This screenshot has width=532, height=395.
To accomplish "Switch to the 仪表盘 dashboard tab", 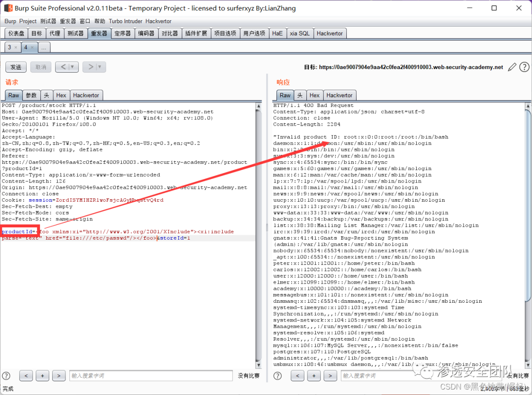I will coord(16,33).
